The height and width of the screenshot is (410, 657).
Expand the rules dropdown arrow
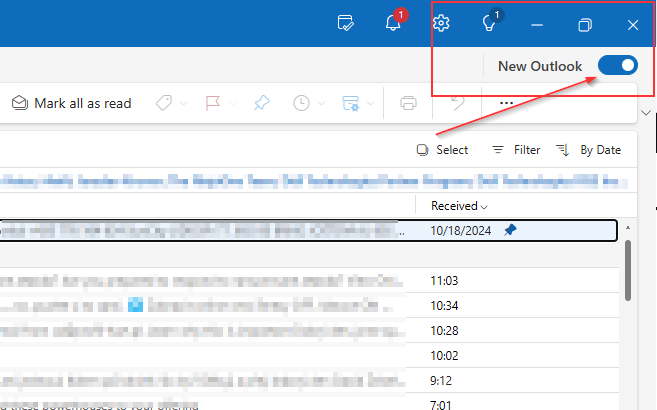pos(370,103)
